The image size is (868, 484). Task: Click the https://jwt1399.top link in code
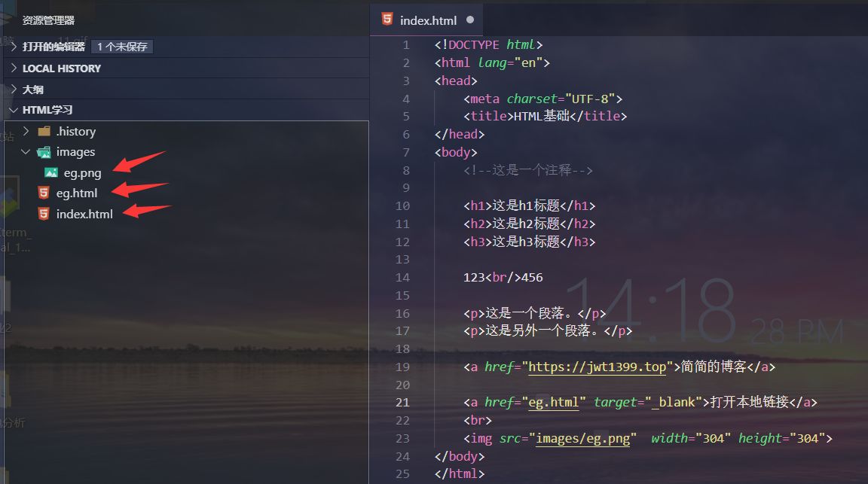tap(598, 367)
